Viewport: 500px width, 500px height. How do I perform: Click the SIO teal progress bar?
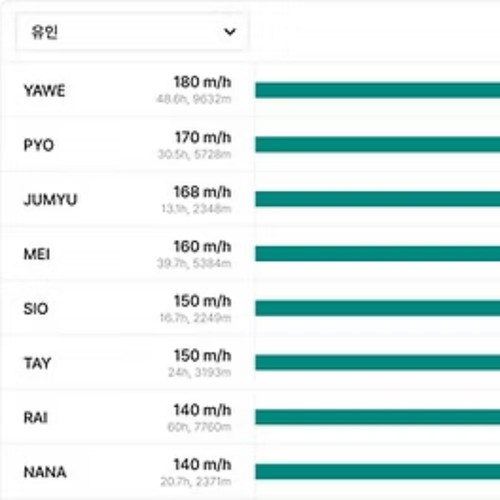(x=378, y=308)
